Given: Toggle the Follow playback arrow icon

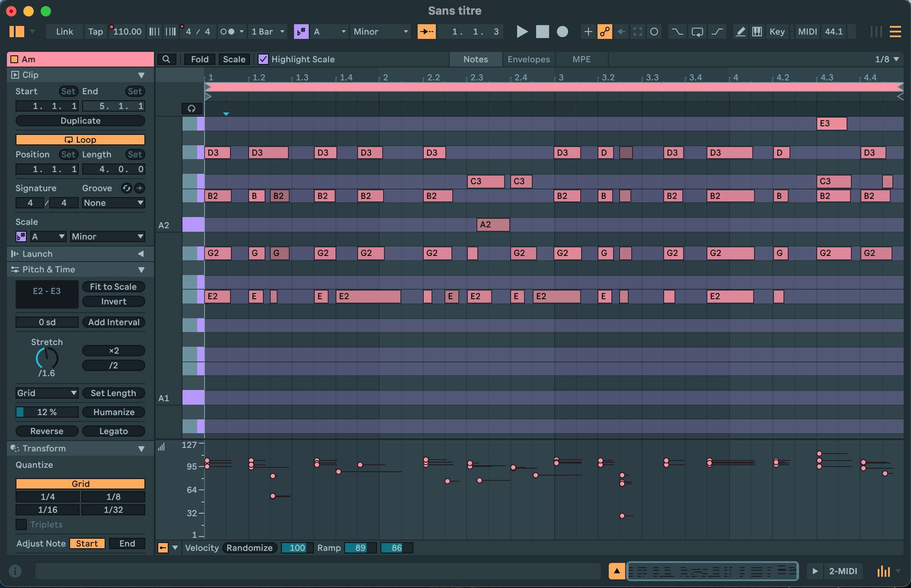Looking at the screenshot, I should pos(426,32).
